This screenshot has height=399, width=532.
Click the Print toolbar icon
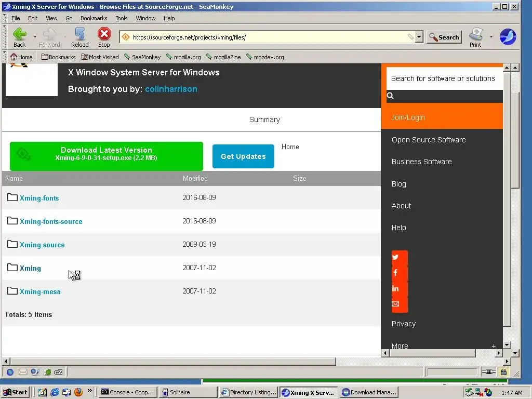pyautogui.click(x=476, y=37)
